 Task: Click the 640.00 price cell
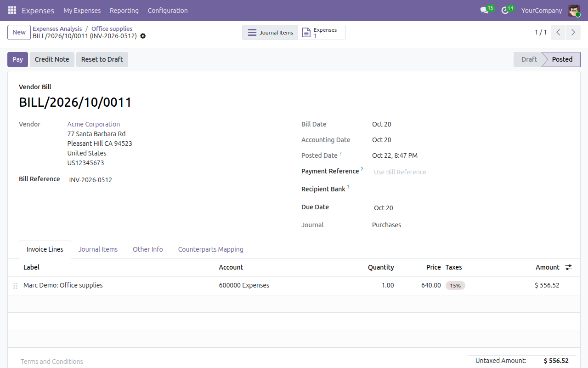[431, 285]
